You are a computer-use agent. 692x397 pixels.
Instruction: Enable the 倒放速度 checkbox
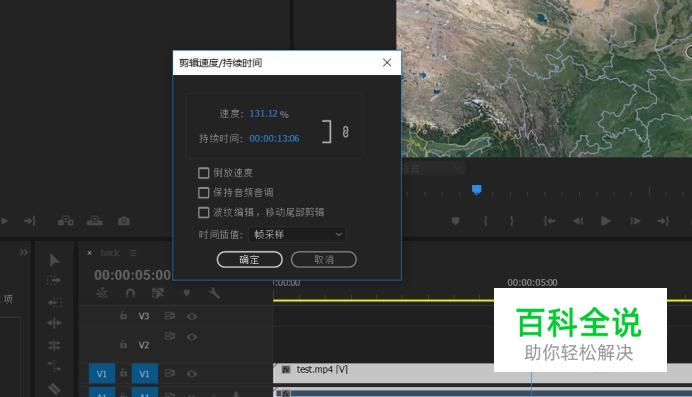pyautogui.click(x=203, y=172)
